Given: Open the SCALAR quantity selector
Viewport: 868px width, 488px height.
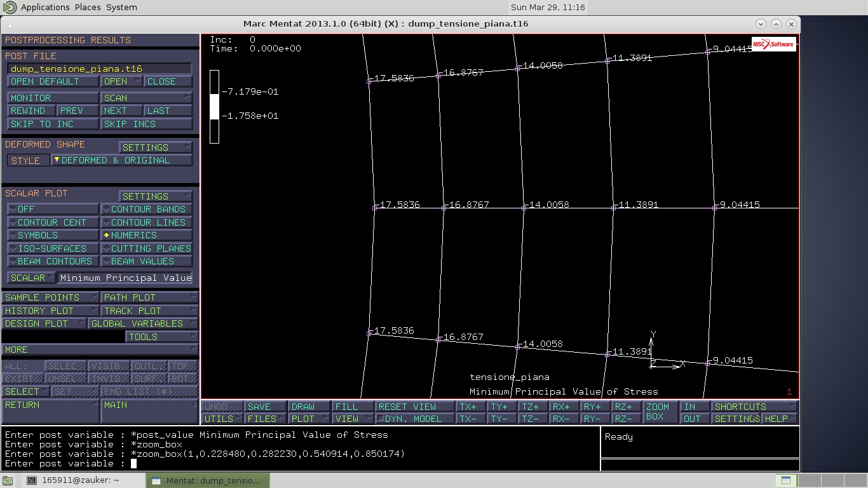Looking at the screenshot, I should pos(31,278).
